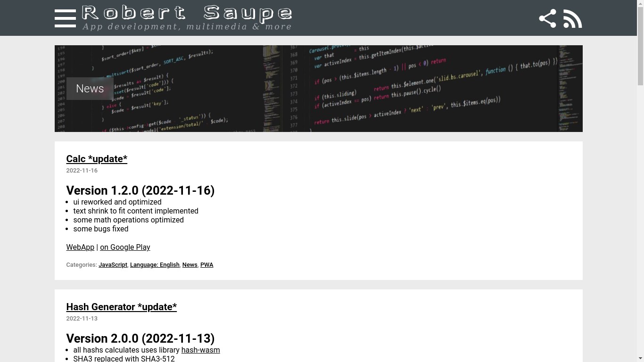Viewport: 644px width, 362px height.
Task: Open the JavaScript category
Action: (113, 265)
